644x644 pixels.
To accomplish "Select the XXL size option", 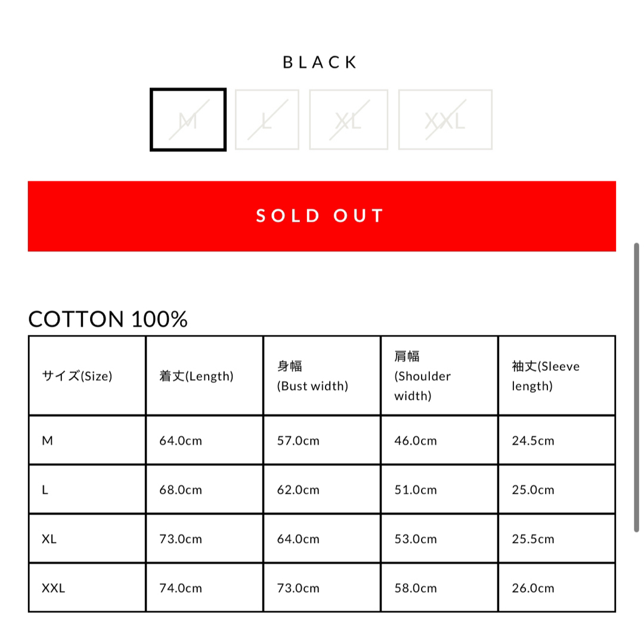I will (x=445, y=119).
